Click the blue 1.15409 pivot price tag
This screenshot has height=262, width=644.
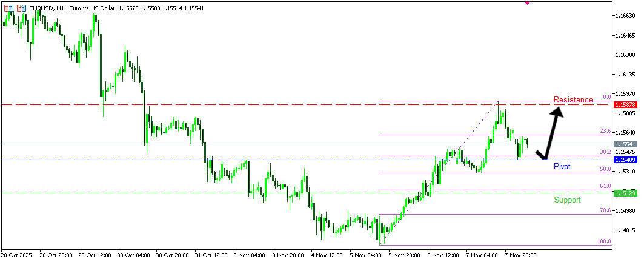[624, 160]
